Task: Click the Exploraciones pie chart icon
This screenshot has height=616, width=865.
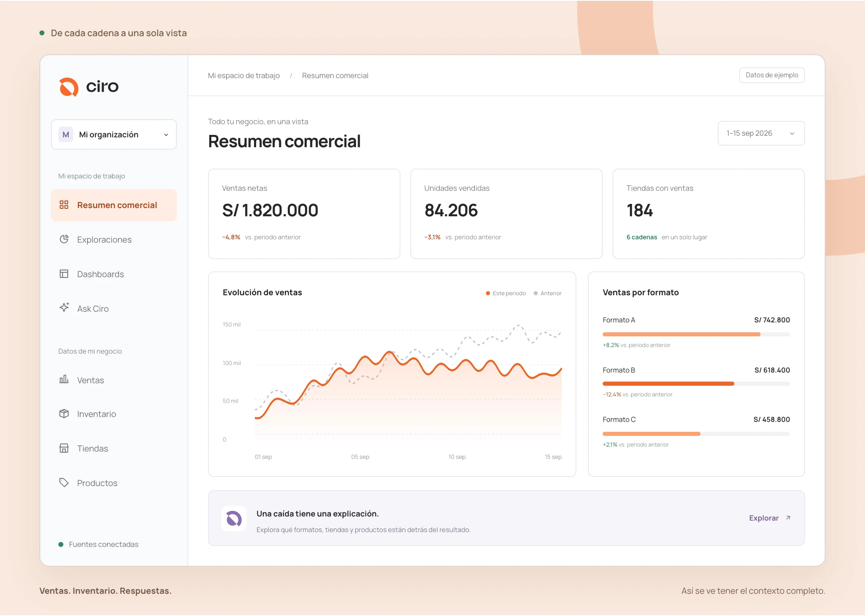Action: pyautogui.click(x=64, y=239)
